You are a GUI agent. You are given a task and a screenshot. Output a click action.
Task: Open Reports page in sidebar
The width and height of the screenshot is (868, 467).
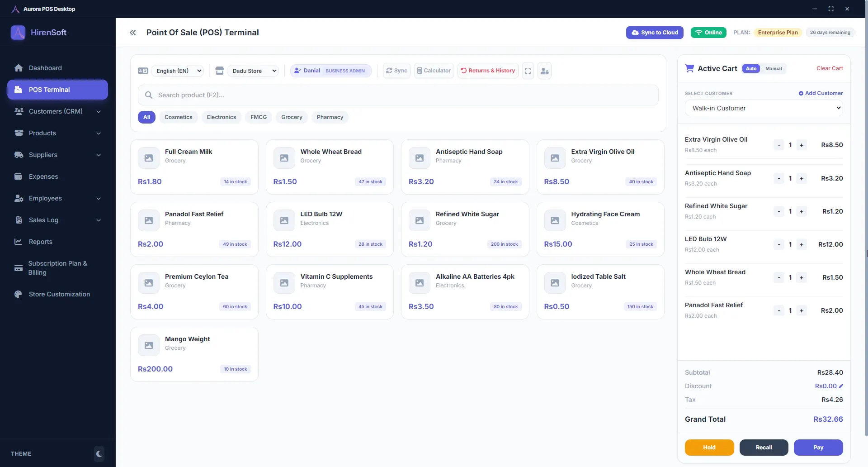pyautogui.click(x=57, y=242)
